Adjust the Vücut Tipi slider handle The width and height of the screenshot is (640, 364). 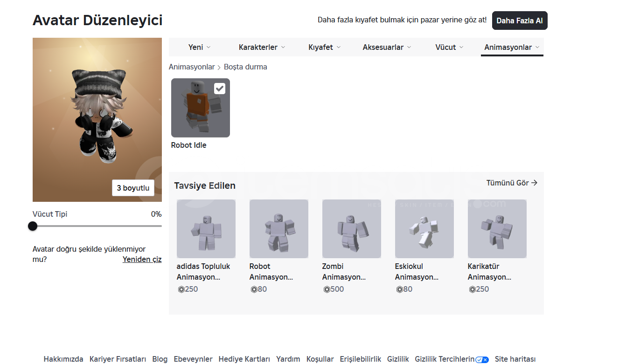[33, 226]
